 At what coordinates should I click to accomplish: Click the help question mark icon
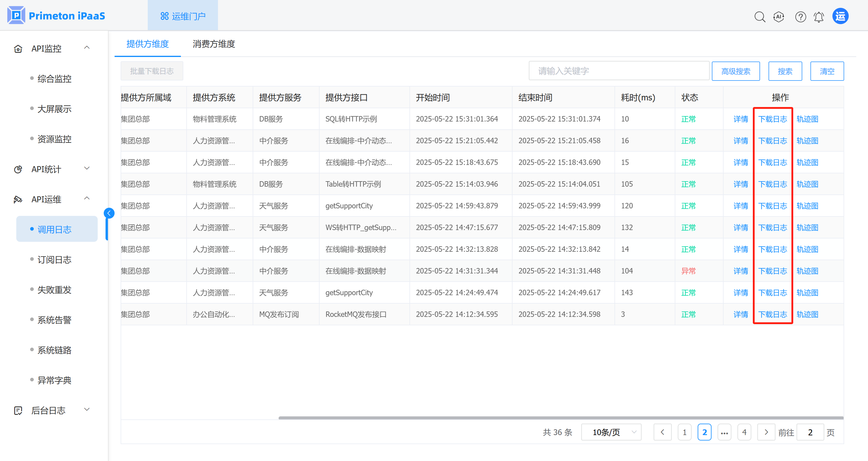point(800,17)
